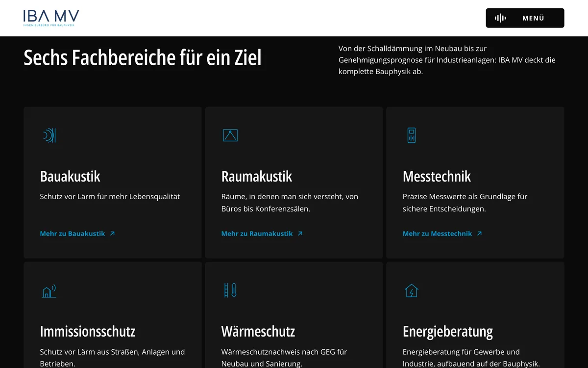Click the Messtechnik meter device icon
This screenshot has height=368, width=588.
(x=412, y=135)
